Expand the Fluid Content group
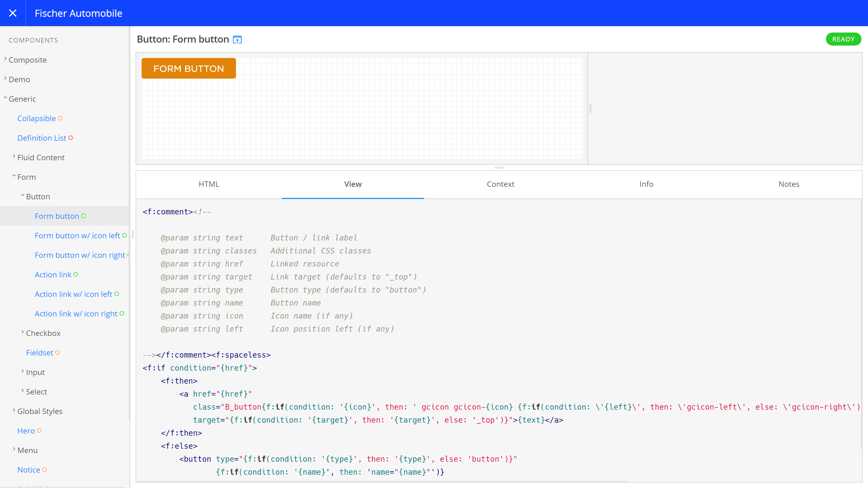The image size is (868, 488). [x=41, y=158]
